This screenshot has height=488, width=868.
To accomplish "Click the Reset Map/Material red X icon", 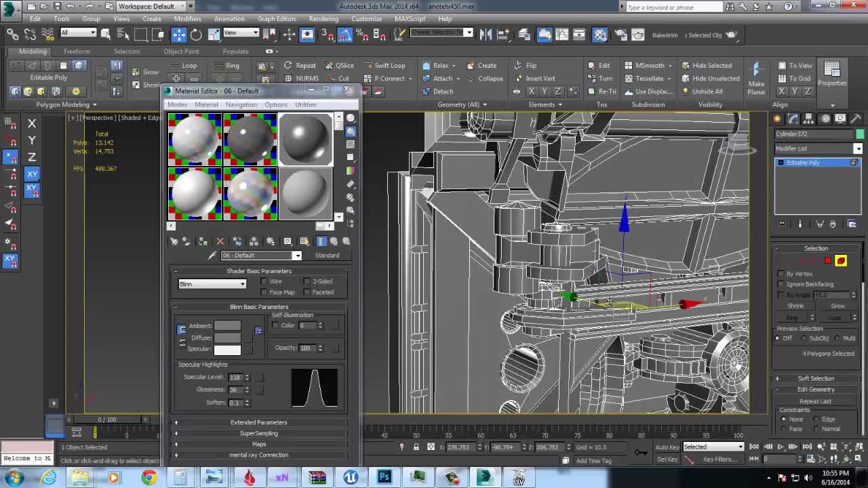I will [x=220, y=241].
